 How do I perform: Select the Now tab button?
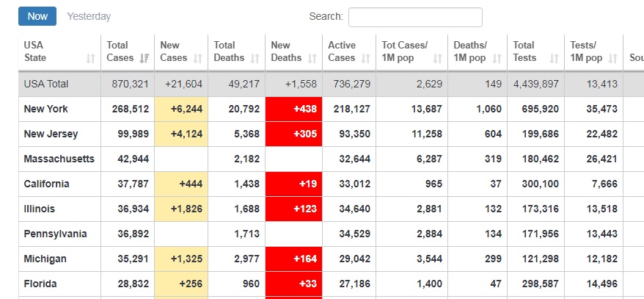37,16
